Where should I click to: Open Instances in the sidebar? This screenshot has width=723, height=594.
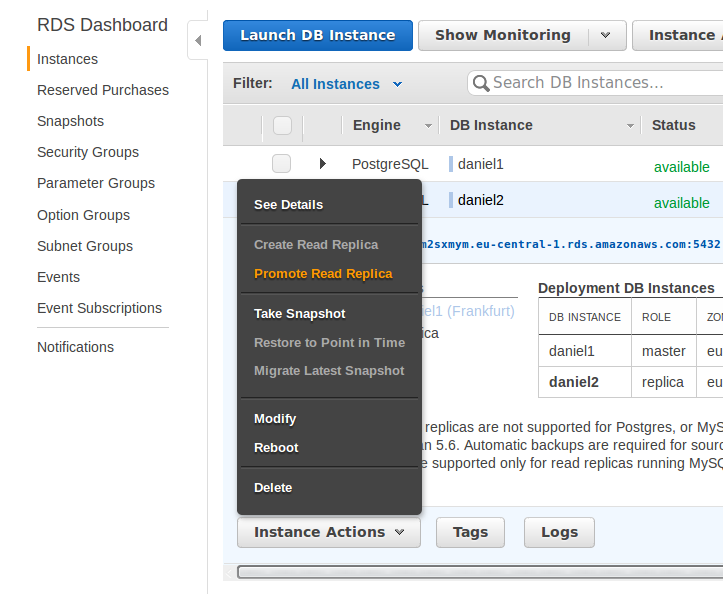click(67, 59)
